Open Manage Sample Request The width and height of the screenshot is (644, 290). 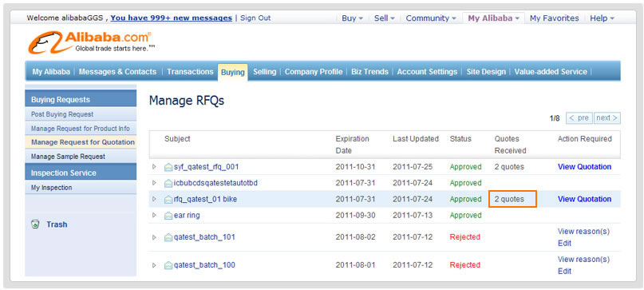(x=68, y=157)
